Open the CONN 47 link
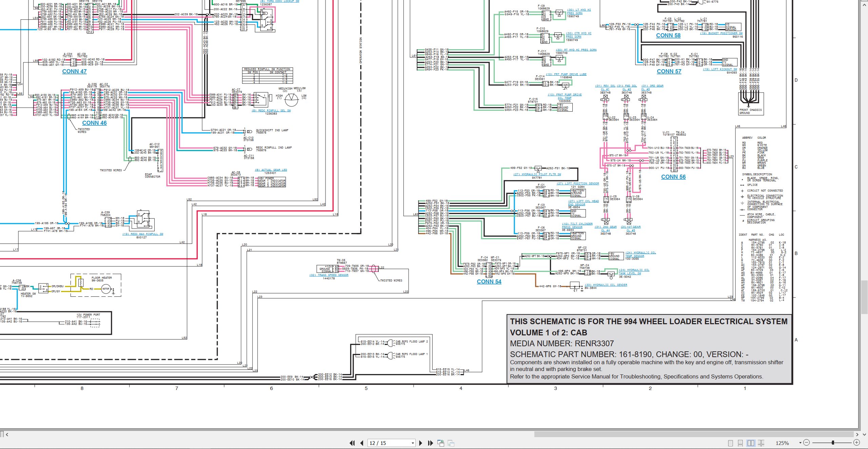 click(74, 71)
